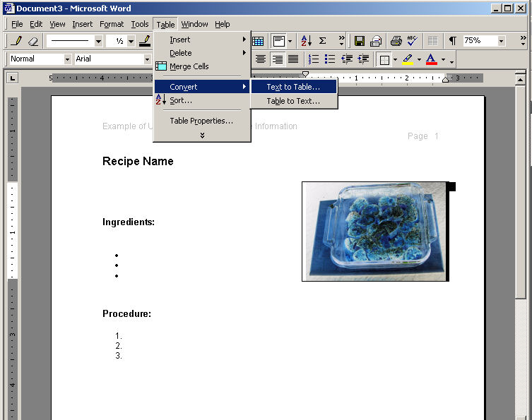Expand full Table menu with chevrons
The width and height of the screenshot is (532, 420).
[202, 134]
